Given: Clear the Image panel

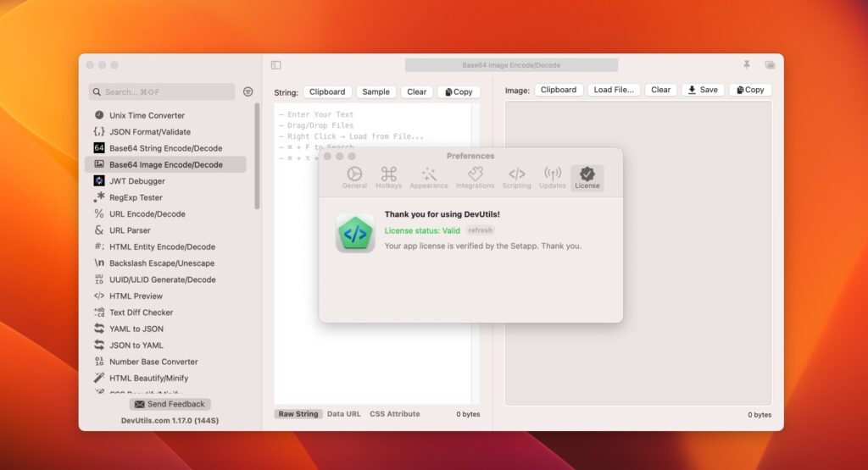Looking at the screenshot, I should tap(660, 90).
